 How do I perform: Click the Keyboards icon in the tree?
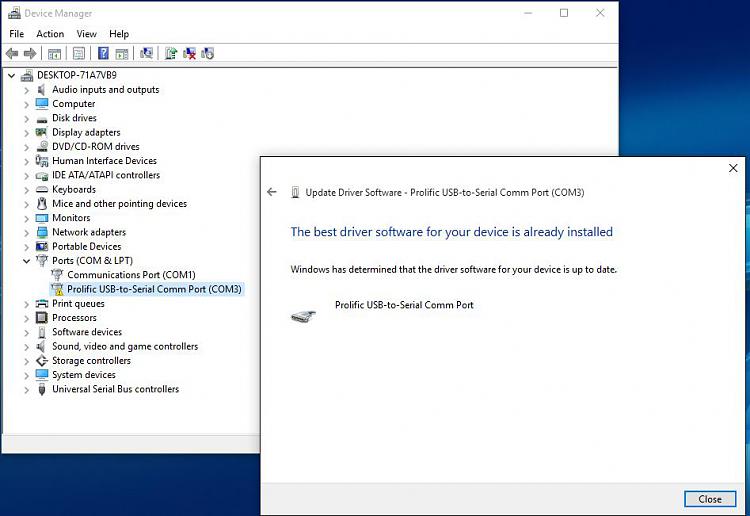(x=42, y=189)
